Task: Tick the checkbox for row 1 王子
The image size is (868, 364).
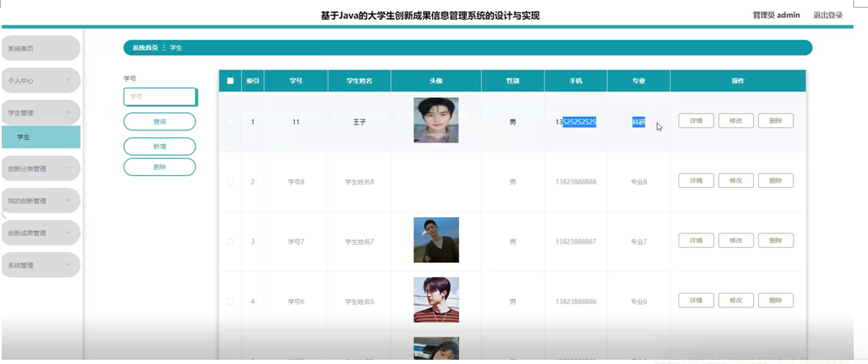Action: [x=230, y=122]
